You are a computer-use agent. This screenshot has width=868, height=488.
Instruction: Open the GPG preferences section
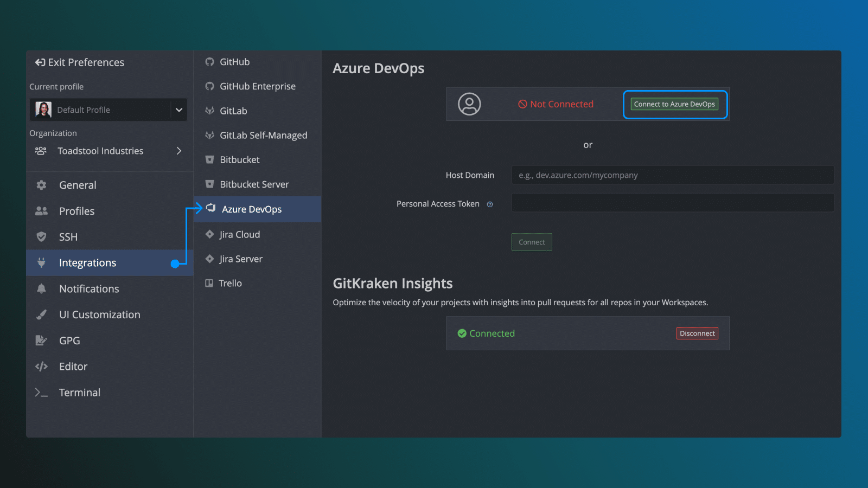tap(110, 341)
